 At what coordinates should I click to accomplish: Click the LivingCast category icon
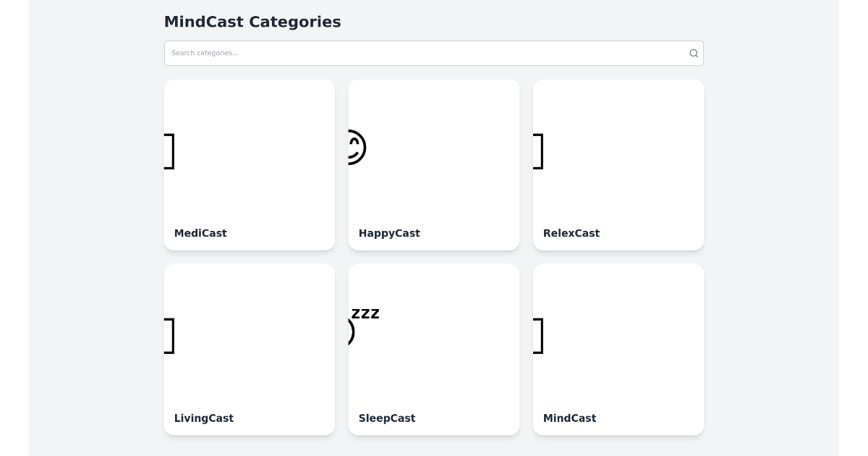tap(168, 336)
